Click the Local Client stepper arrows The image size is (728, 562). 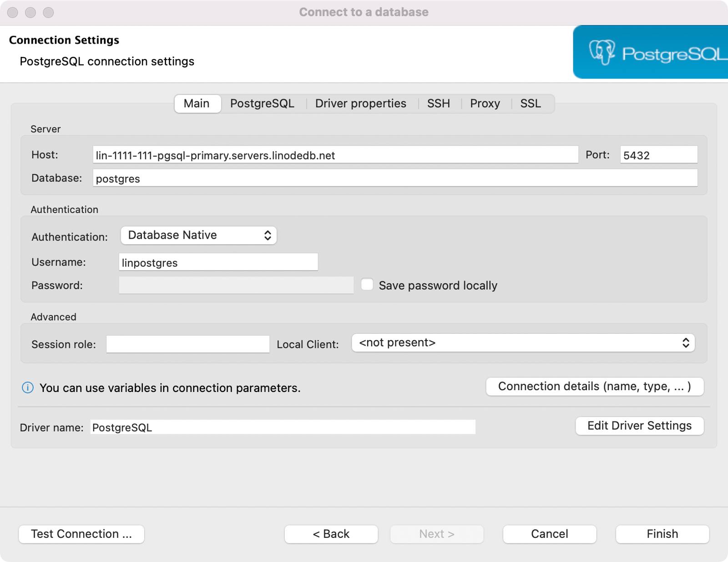686,343
